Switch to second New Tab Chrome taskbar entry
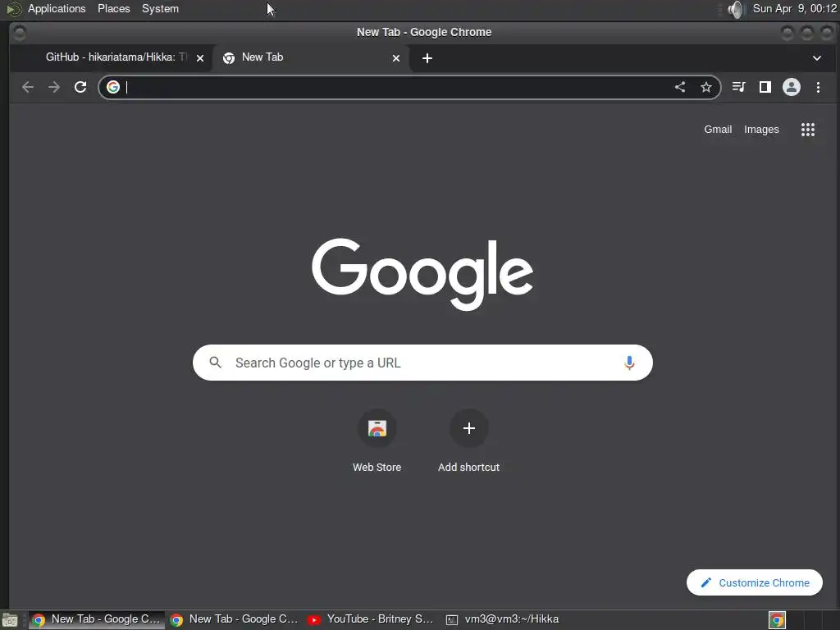The width and height of the screenshot is (840, 630). (234, 619)
